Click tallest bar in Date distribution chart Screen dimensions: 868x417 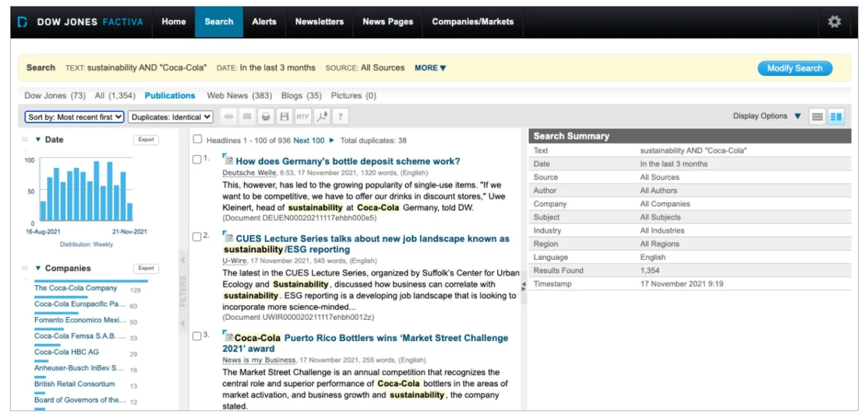point(96,191)
